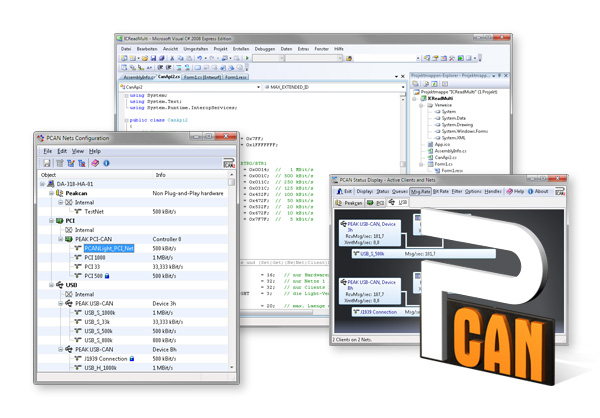Screen dimensions: 600x418
Task: Close active document via X beside editor tabs
Action: click(403, 77)
